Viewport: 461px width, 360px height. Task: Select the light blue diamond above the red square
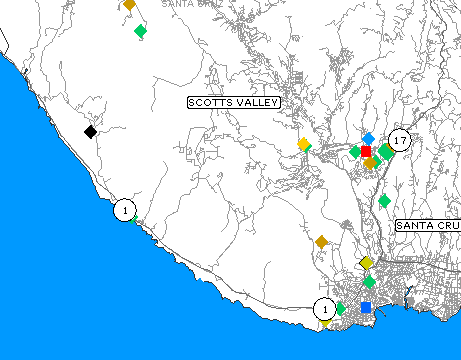click(368, 139)
